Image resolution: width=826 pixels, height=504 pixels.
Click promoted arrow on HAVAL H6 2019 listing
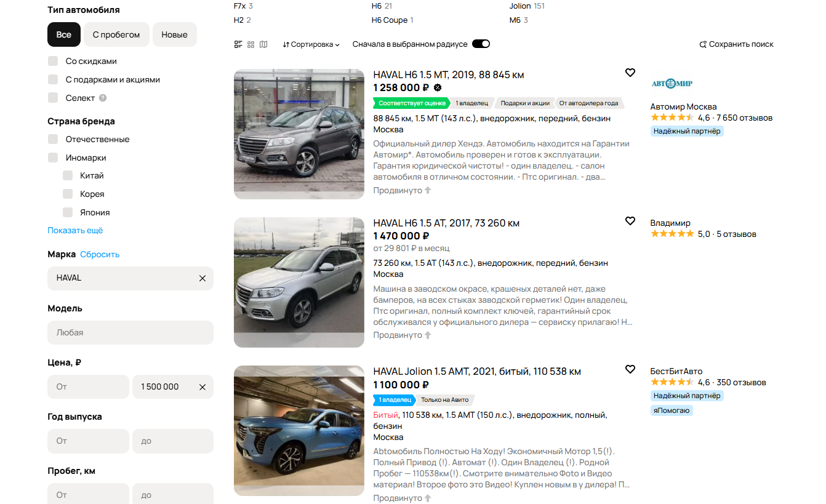tap(428, 190)
